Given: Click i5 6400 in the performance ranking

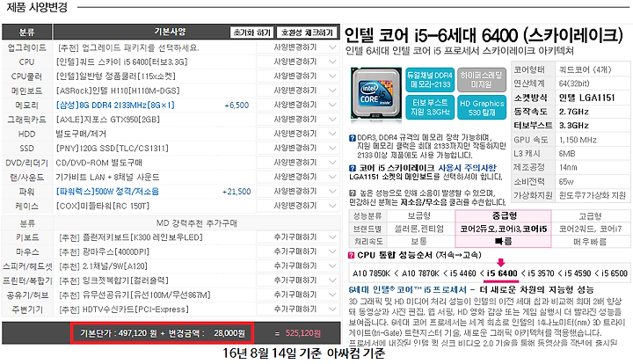Looking at the screenshot, I should click(x=502, y=273).
